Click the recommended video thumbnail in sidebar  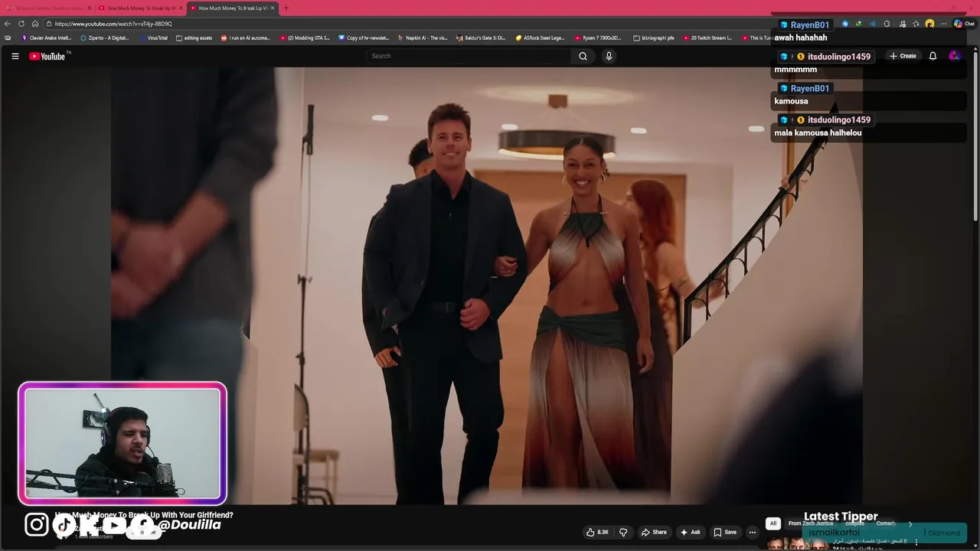(796, 544)
